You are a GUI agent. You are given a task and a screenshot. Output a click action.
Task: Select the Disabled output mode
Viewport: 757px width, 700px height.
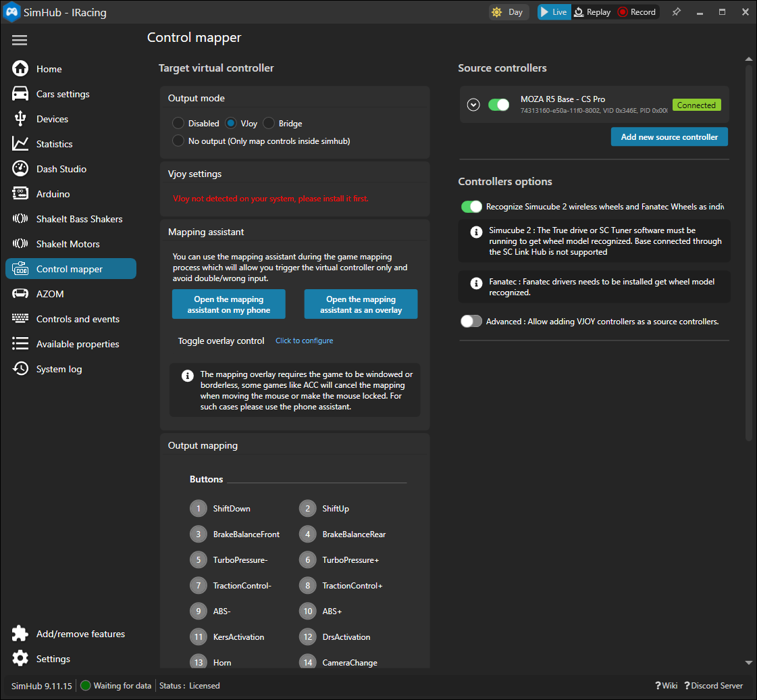point(178,123)
